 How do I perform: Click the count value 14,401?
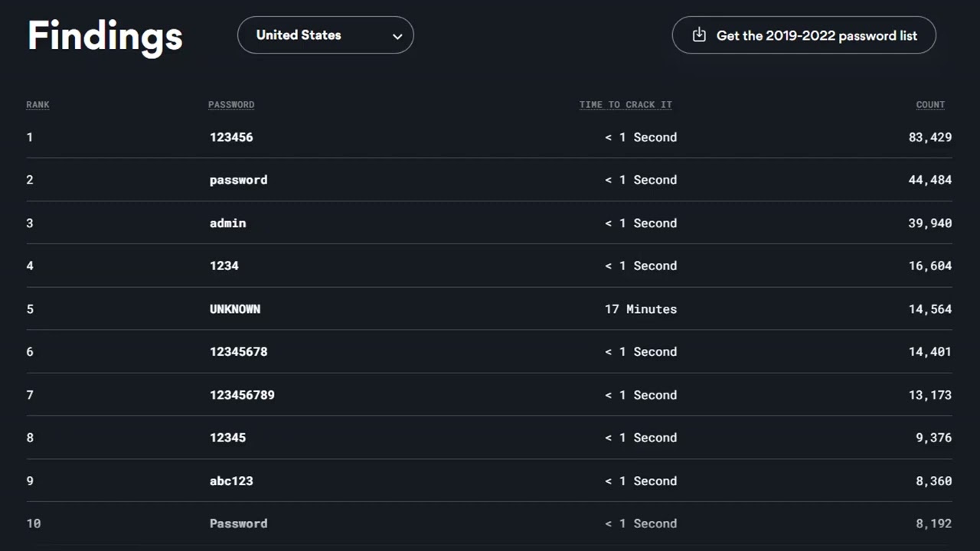pos(930,352)
